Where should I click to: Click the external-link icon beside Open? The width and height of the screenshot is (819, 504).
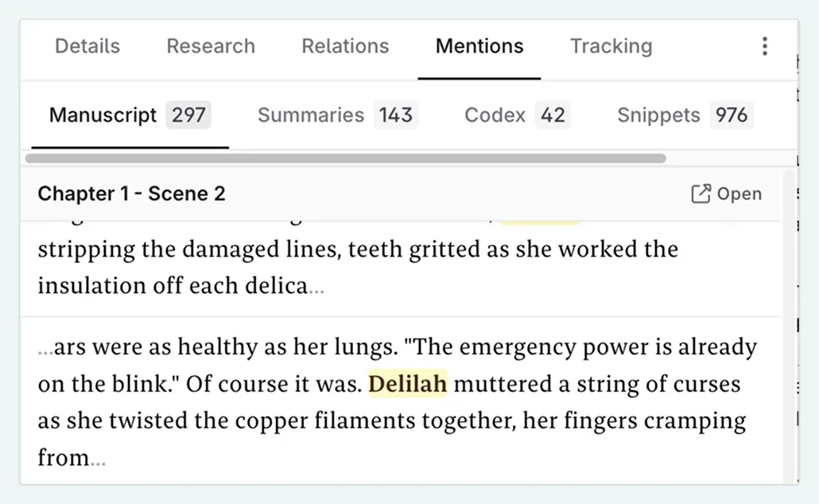[701, 194]
